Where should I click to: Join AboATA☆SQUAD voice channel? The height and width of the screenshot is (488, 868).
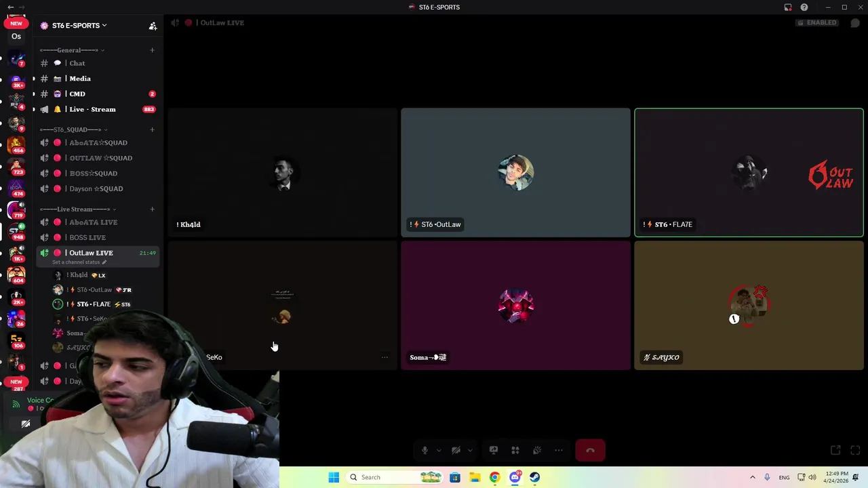coord(98,143)
